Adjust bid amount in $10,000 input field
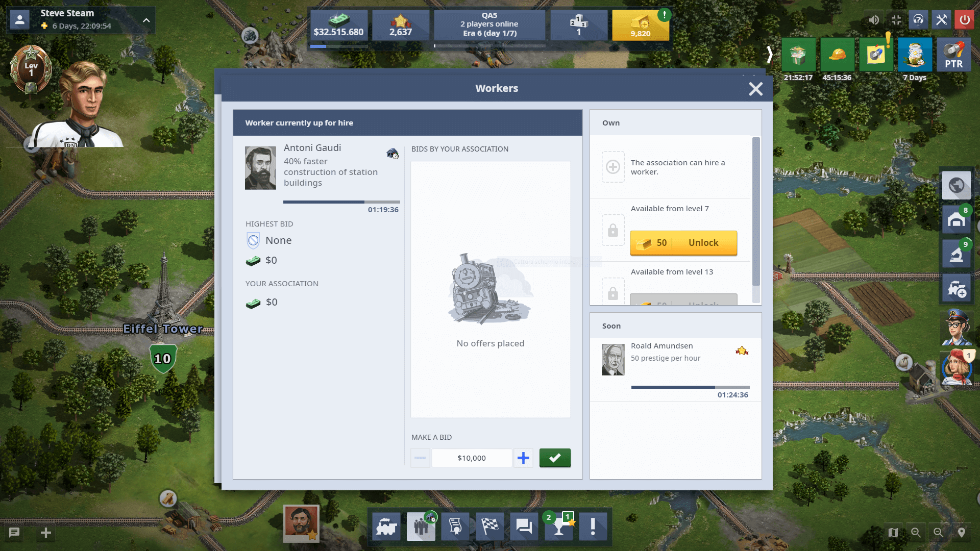980x551 pixels. point(471,458)
